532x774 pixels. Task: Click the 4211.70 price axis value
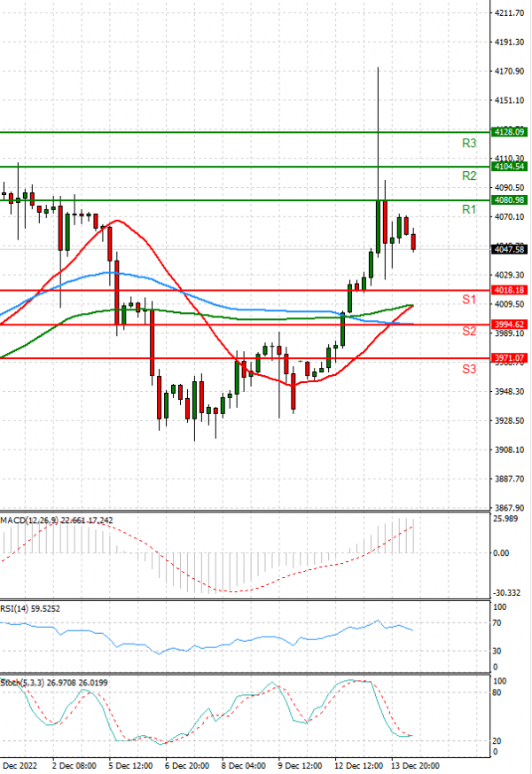point(509,12)
